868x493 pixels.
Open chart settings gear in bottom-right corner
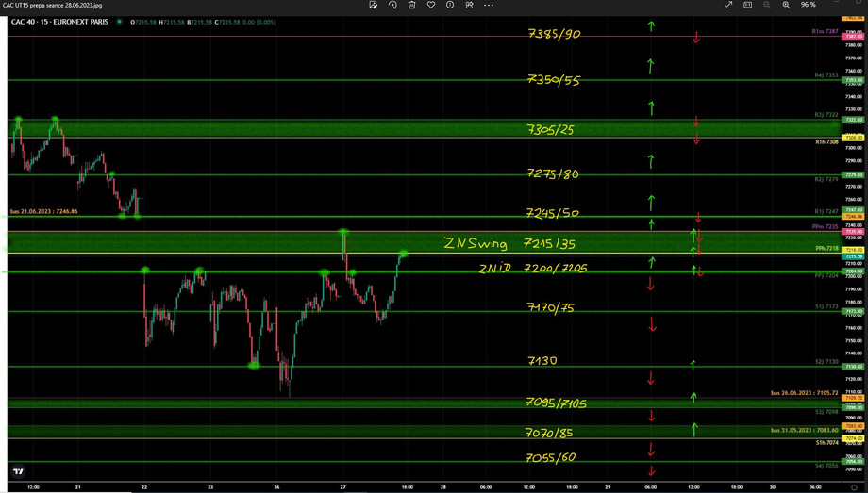(x=854, y=487)
